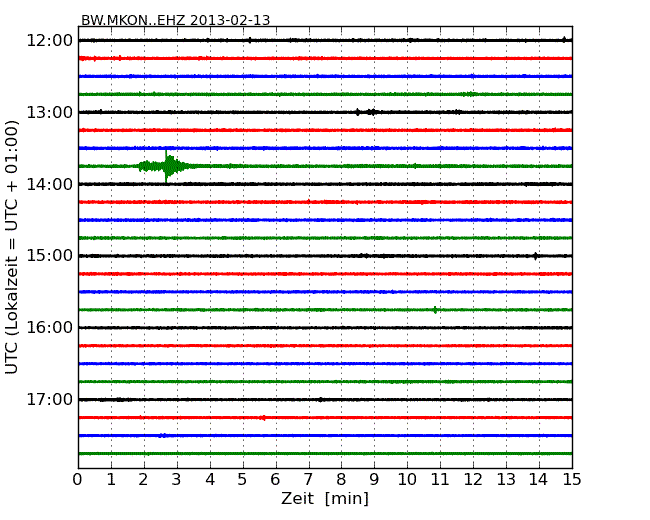Image resolution: width=650 pixels, height=520 pixels.
Task: Click the UTC (Lokalzeit = UTC + 01:00) axis label
Action: [x=12, y=247]
